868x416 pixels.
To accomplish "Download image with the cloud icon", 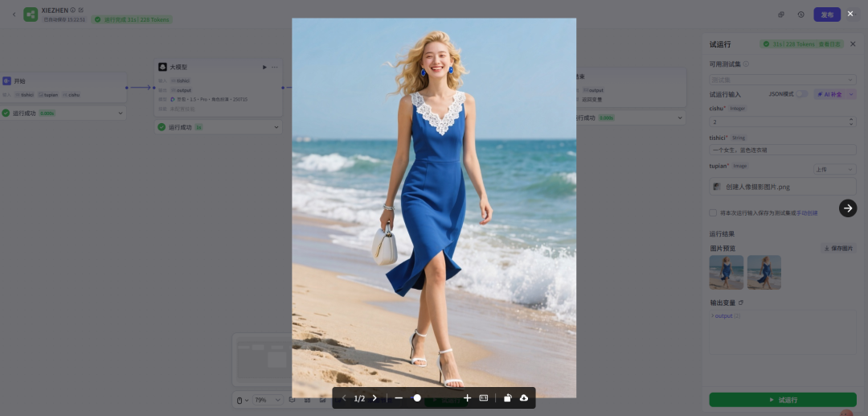I will [524, 398].
